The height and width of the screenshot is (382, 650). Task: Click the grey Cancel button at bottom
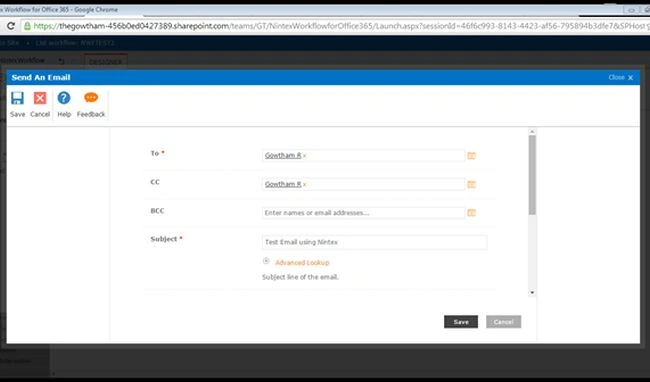tap(503, 322)
